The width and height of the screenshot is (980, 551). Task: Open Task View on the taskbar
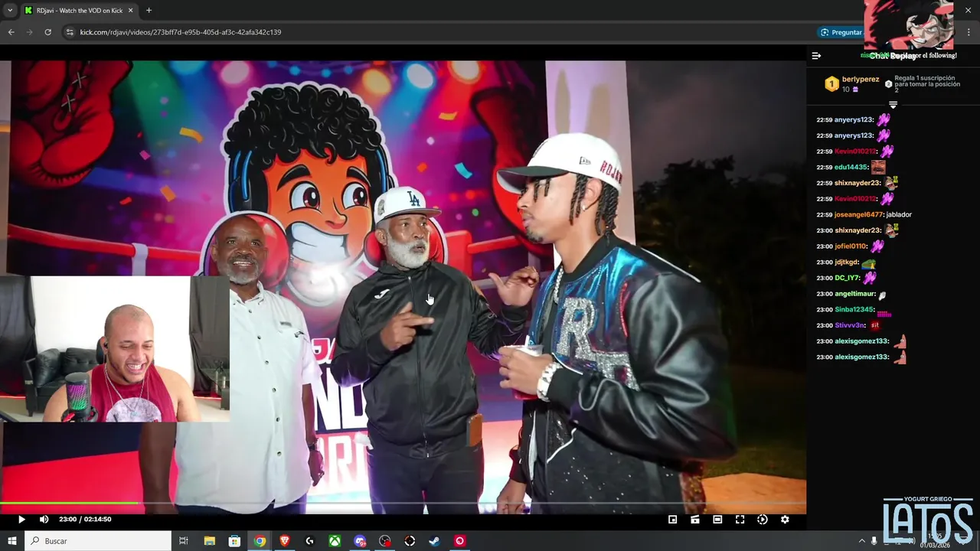coord(184,541)
